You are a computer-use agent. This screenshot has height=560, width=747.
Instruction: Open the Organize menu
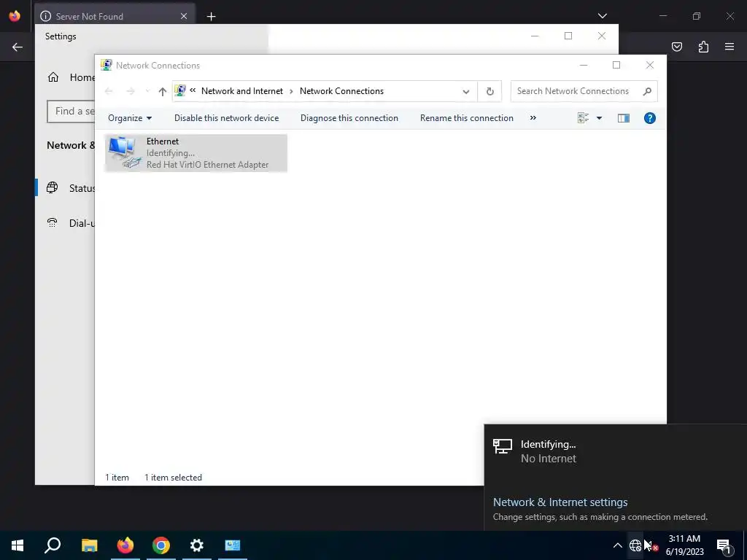(130, 118)
